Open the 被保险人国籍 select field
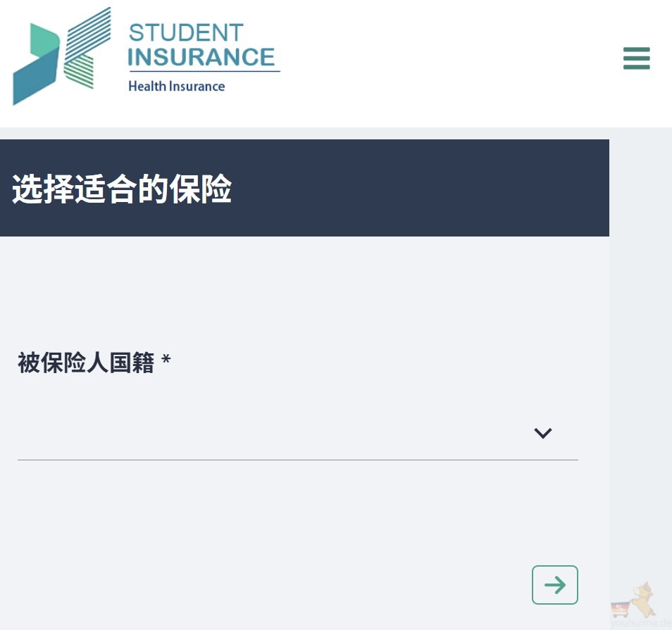672x630 pixels. 282,433
